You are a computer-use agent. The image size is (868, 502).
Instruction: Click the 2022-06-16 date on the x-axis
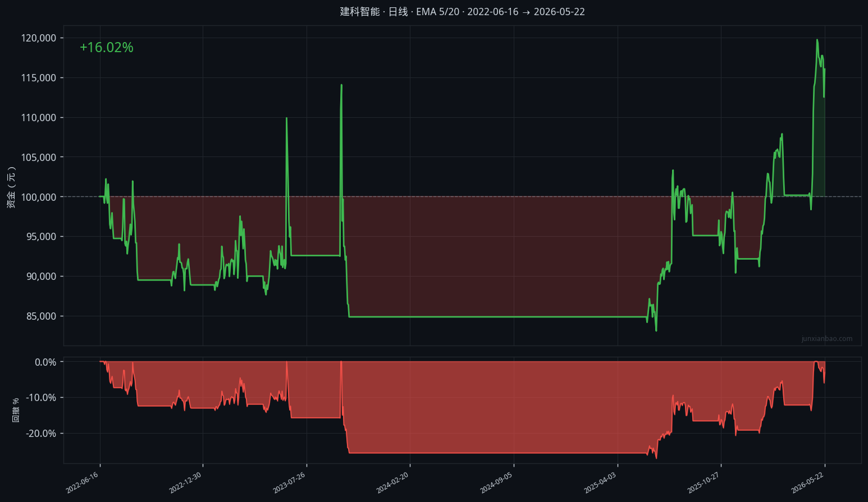83,482
